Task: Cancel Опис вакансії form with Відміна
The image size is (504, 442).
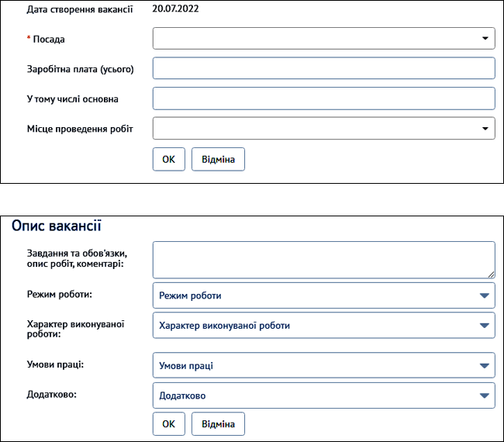Action: tap(218, 424)
